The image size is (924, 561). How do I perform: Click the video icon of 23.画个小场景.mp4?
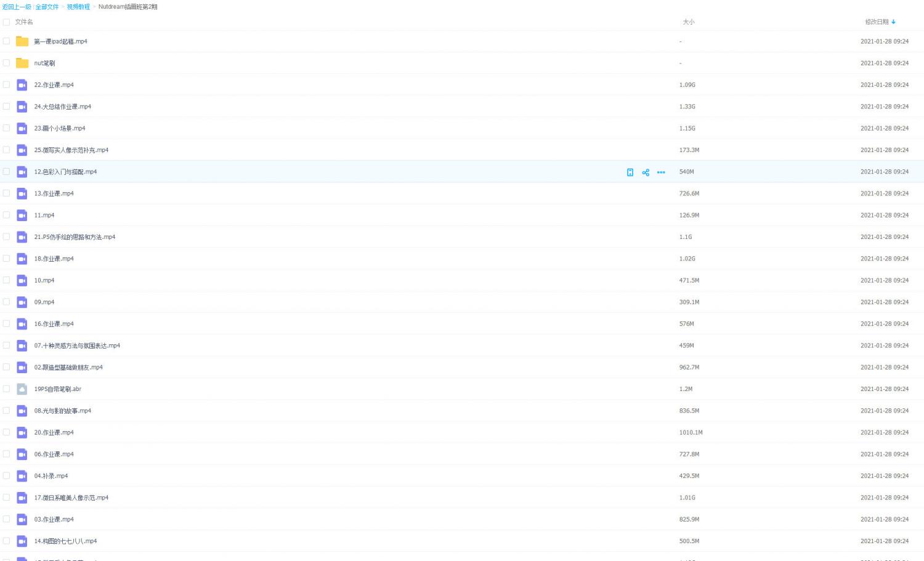(22, 128)
